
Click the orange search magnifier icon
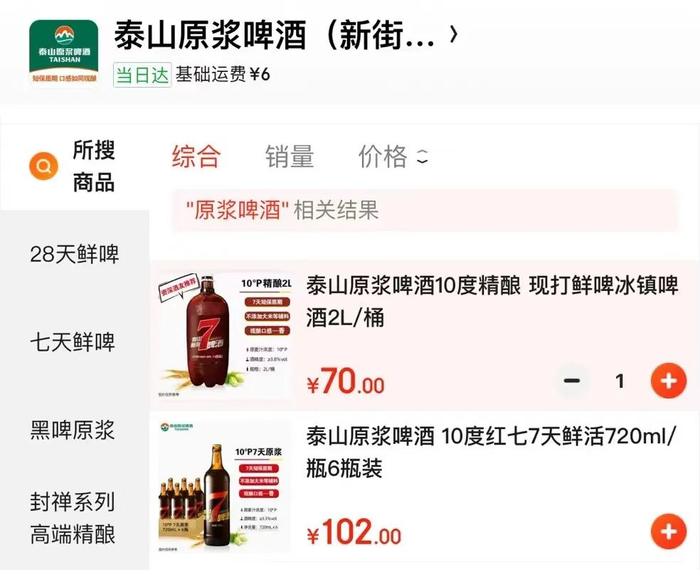coord(44,166)
